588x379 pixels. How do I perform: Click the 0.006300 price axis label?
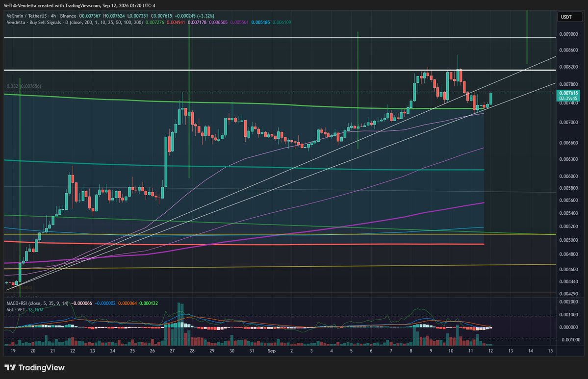568,159
